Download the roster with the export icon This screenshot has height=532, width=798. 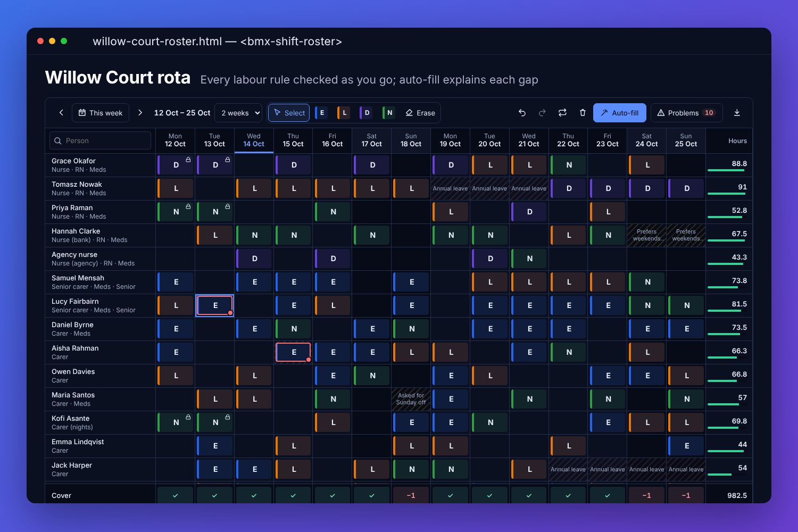click(737, 113)
